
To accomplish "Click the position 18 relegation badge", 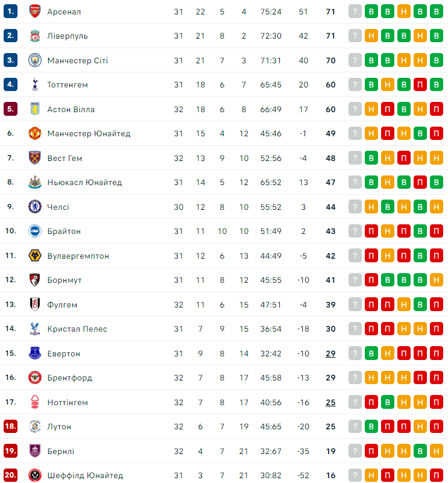I will 10,427.
